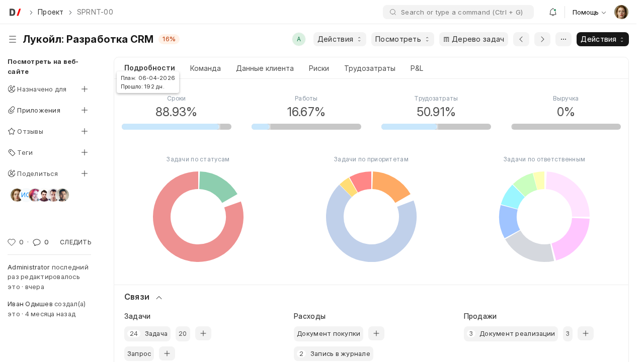Add attachment with plus next to Приложения

point(85,110)
